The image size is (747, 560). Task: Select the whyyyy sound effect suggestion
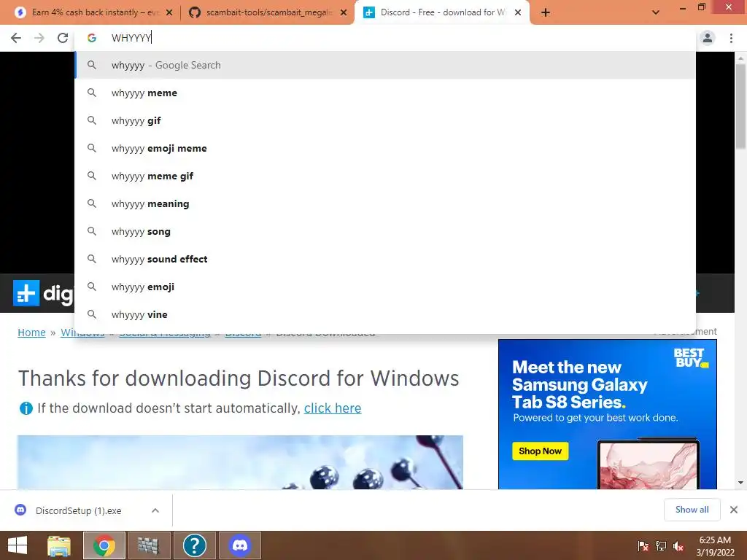[385, 259]
